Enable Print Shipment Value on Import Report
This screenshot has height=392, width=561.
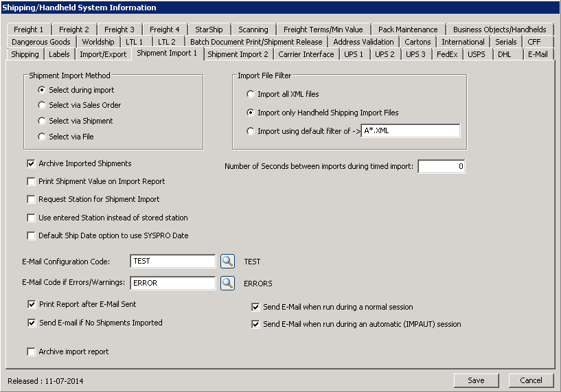tap(32, 182)
